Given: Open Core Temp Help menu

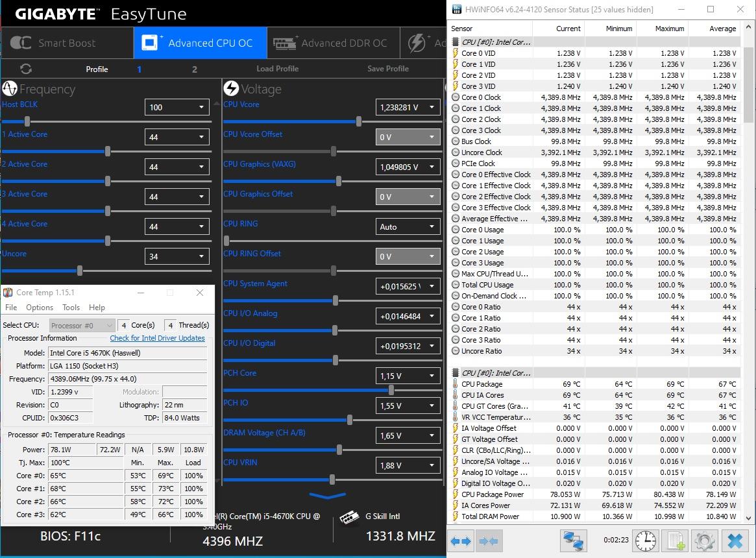Looking at the screenshot, I should (x=97, y=307).
